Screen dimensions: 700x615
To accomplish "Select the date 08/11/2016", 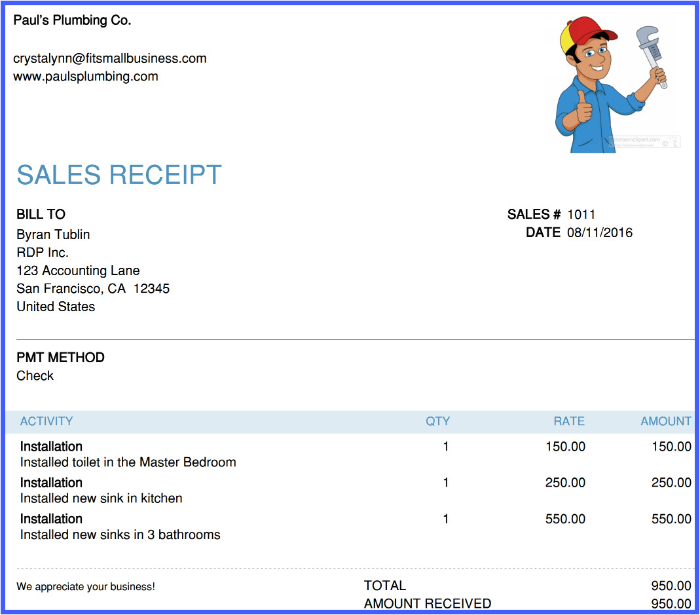I will (600, 233).
